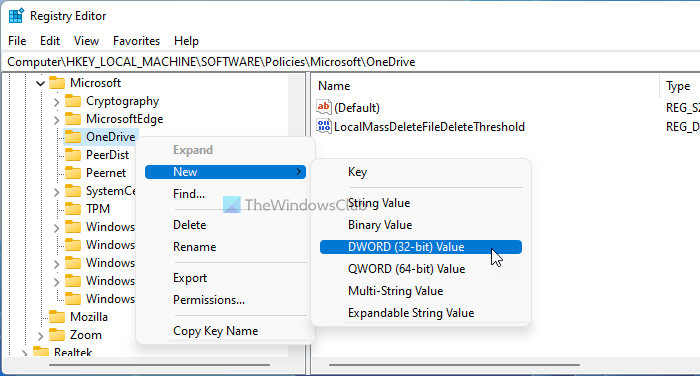700x376 pixels.
Task: Expand the Zoom key
Action: [x=40, y=335]
